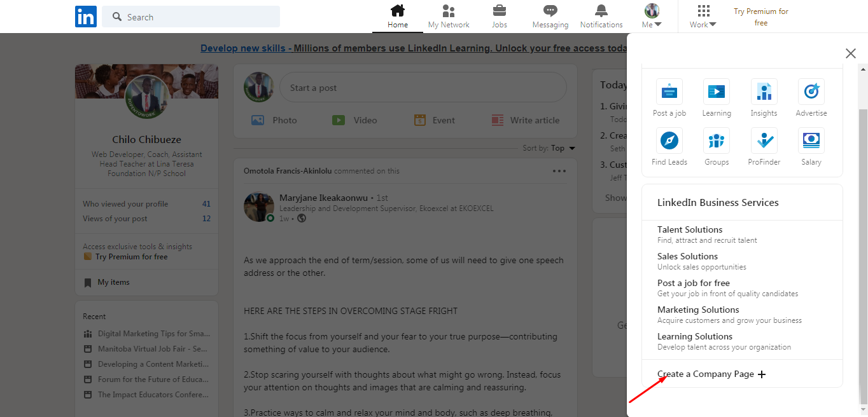Image resolution: width=868 pixels, height=417 pixels.
Task: Click the sidebar profile avatar photo
Action: click(x=146, y=96)
